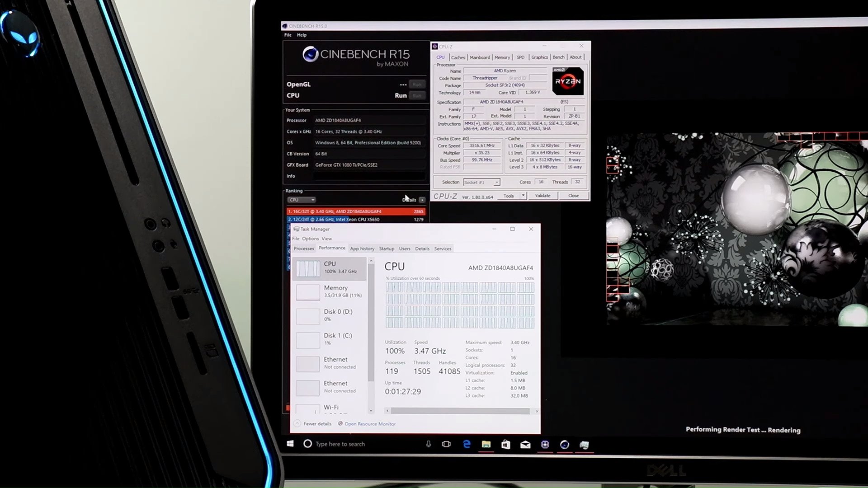
Task: Open Mail app from taskbar
Action: click(525, 445)
